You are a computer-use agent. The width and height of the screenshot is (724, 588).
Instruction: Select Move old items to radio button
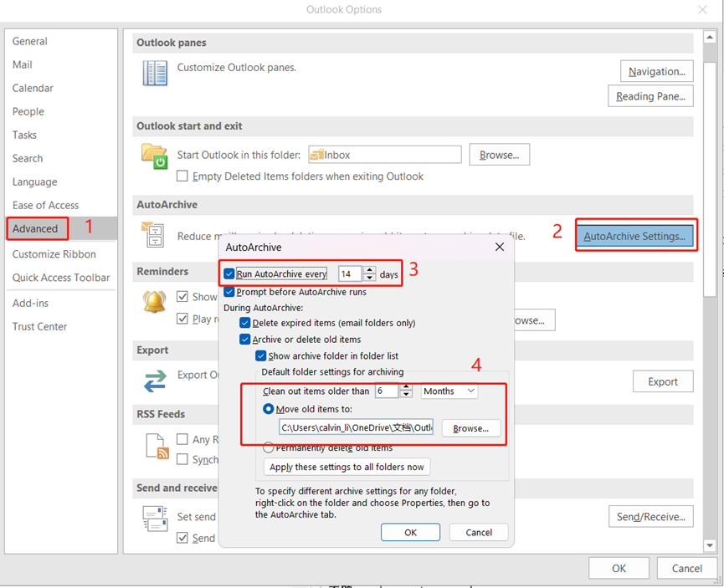[x=268, y=409]
